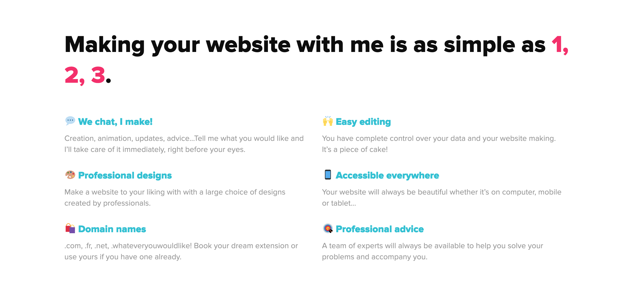Click the 'Professional advice' heading
The width and height of the screenshot is (644, 296).
380,229
